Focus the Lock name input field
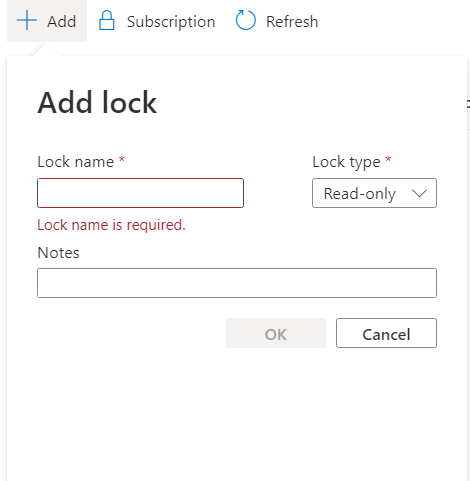Screen dimensions: 470x481 (140, 193)
